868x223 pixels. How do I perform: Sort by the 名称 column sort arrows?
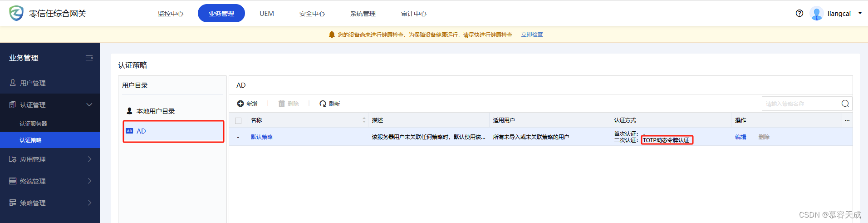[x=364, y=120]
